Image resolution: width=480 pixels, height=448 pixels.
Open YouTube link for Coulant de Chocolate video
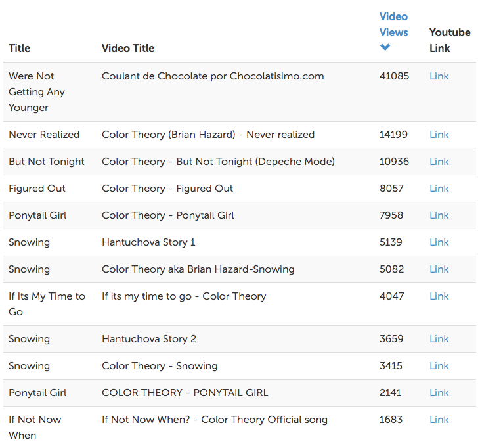439,76
